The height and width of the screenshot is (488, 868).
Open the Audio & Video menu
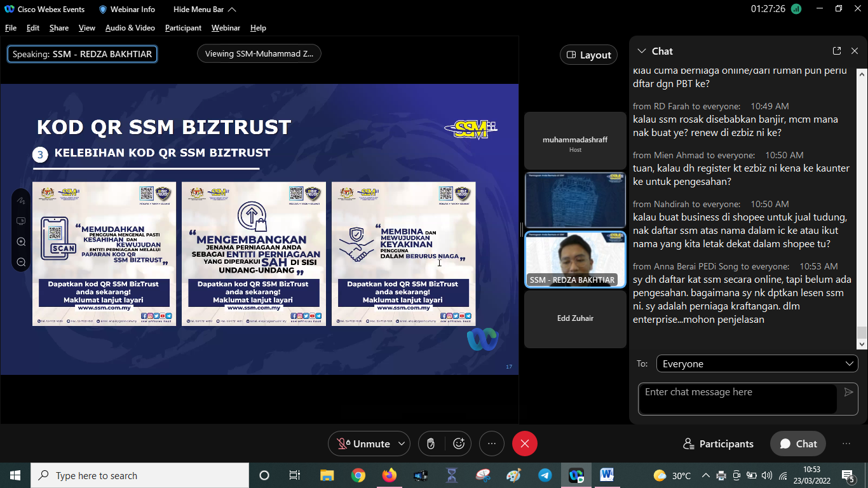[130, 28]
